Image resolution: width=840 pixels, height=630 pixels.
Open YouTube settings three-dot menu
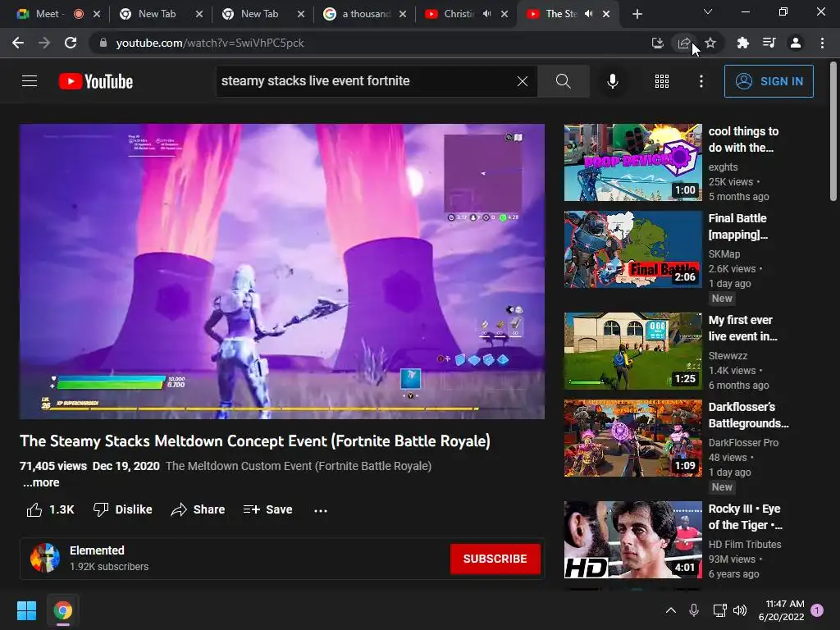[x=701, y=81]
